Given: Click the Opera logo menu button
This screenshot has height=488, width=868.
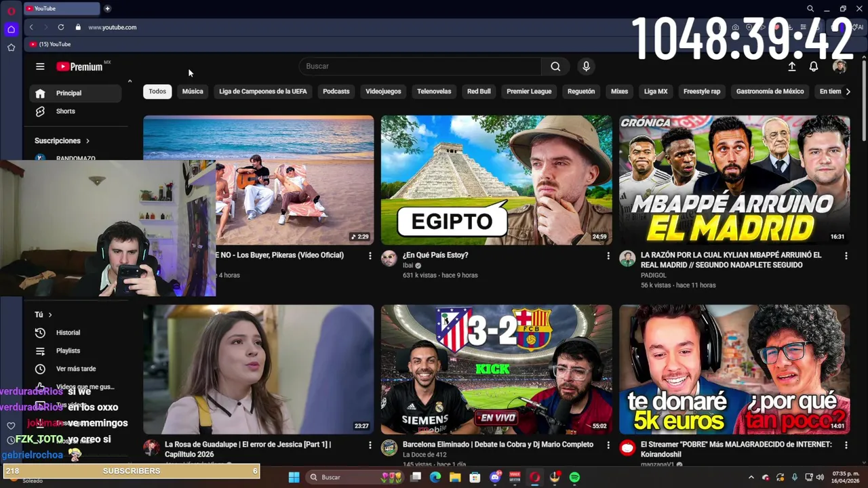Looking at the screenshot, I should tap(11, 10).
